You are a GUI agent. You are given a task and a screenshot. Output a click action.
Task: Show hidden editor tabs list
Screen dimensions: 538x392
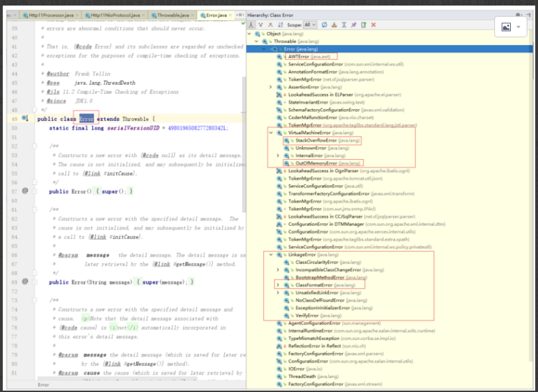click(241, 15)
